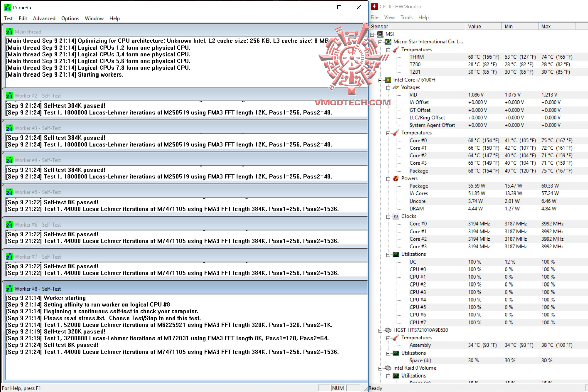Collapse the CPU Utilizations group
This screenshot has width=588, height=392.
[388, 254]
